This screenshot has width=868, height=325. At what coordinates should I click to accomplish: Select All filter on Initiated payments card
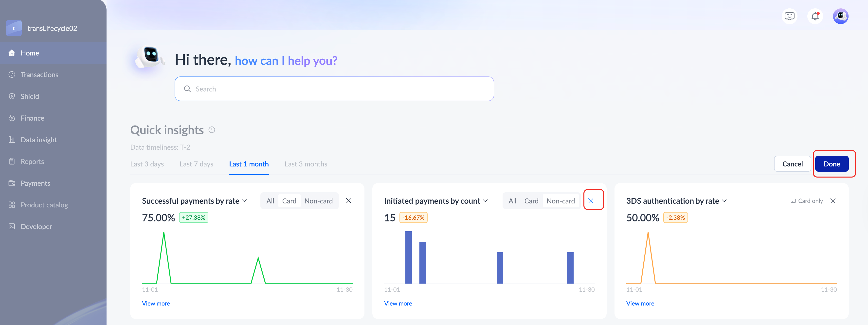coord(512,201)
